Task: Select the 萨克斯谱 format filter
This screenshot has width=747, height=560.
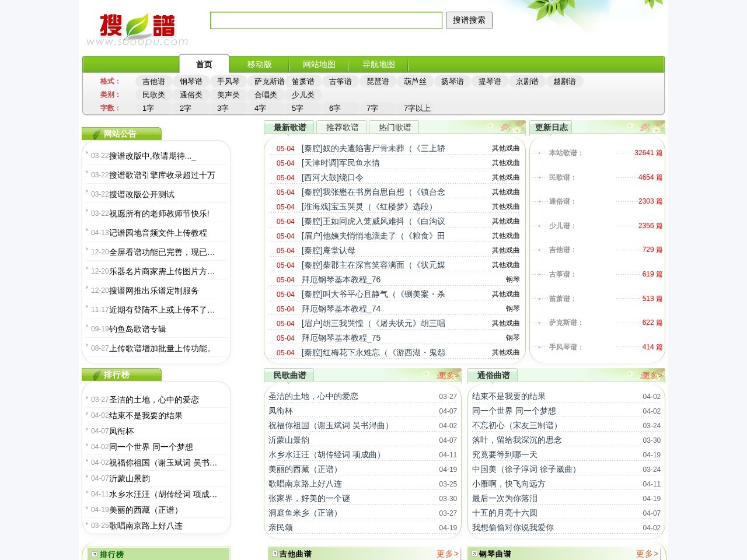Action: [269, 82]
